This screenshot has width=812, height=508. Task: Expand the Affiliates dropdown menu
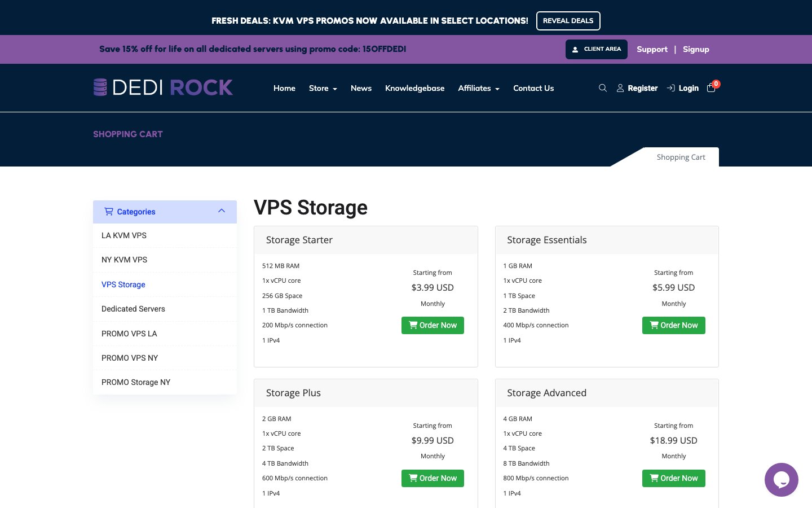pos(479,88)
